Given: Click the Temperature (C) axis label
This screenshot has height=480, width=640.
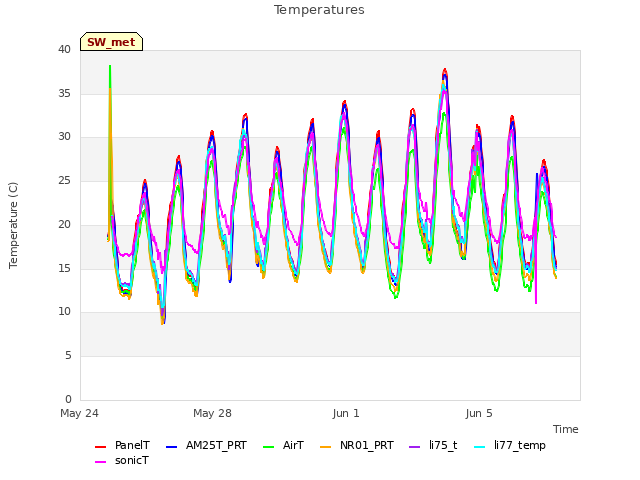Looking at the screenshot, I should coord(13,225).
